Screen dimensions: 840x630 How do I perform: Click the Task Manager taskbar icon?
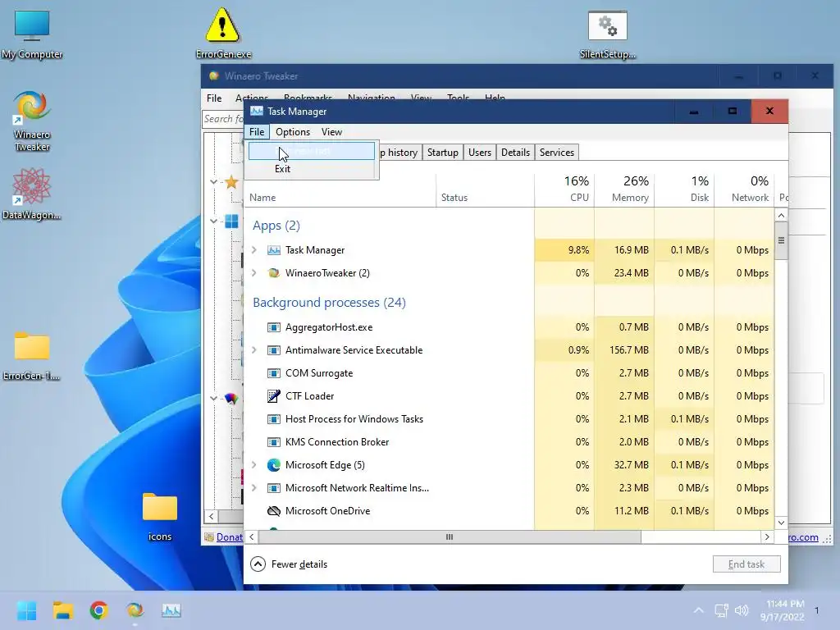[x=171, y=610]
